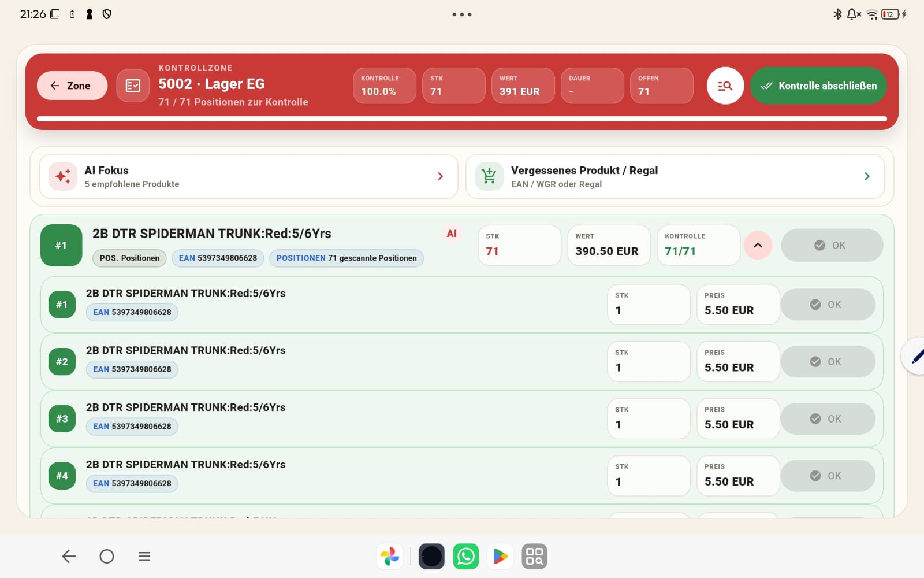Launch Google Photos from dock

click(390, 557)
